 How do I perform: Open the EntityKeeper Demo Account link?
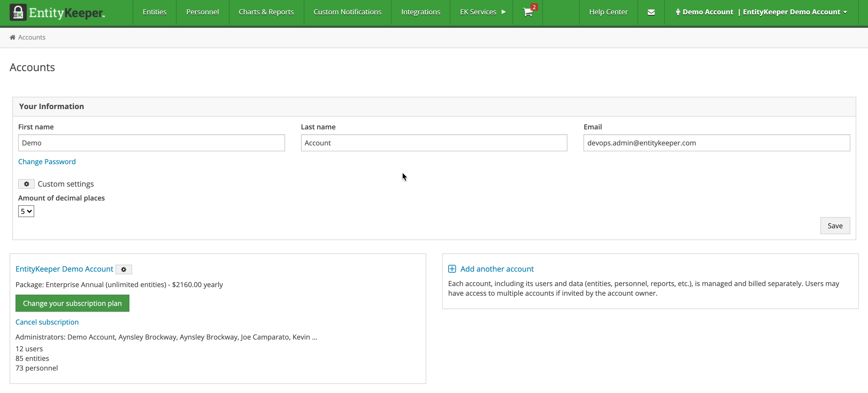(64, 269)
